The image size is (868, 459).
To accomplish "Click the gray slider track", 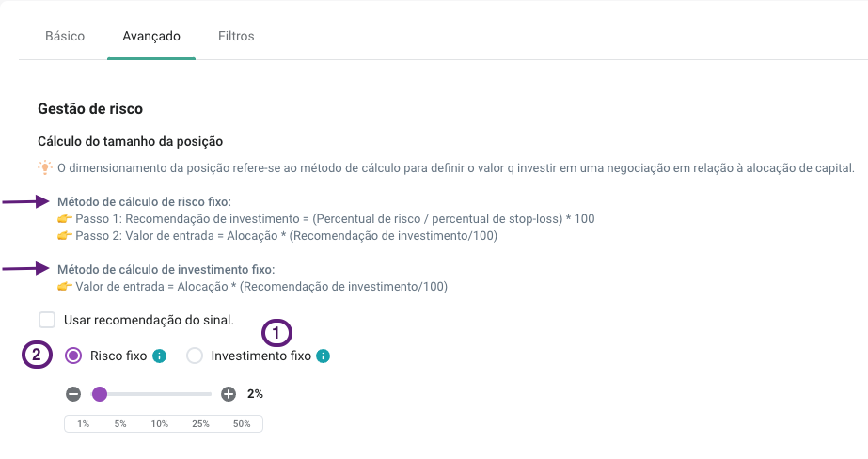I will [x=160, y=394].
